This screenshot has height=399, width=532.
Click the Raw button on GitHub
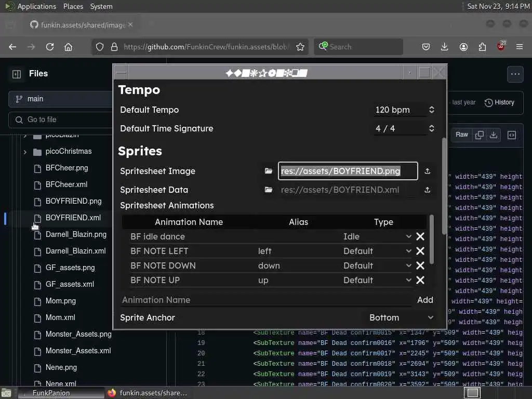click(x=462, y=135)
